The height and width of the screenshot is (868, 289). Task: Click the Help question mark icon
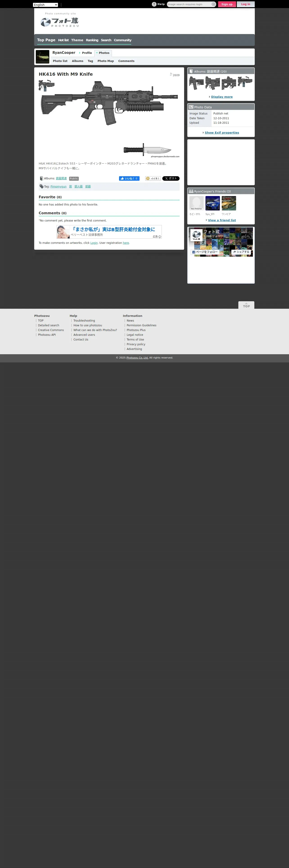154,4
